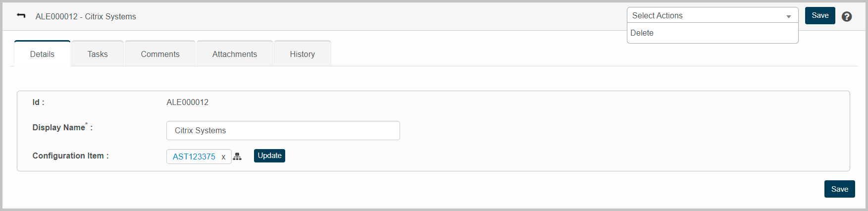Click the arrow on the Select Actions dropdown

click(x=788, y=16)
